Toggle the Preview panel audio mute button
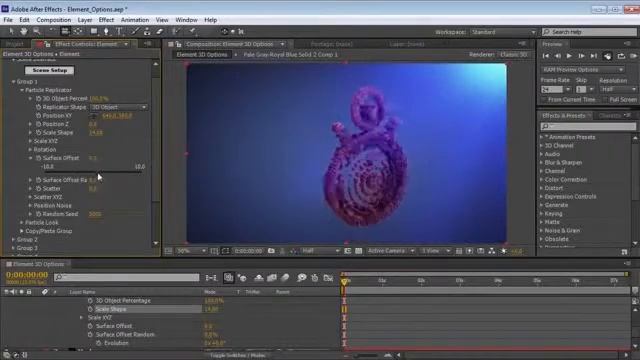The image size is (640, 360). [x=607, y=56]
